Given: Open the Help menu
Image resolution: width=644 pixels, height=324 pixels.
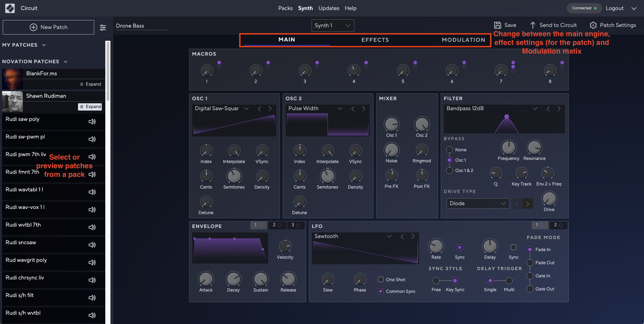Looking at the screenshot, I should pos(351,8).
